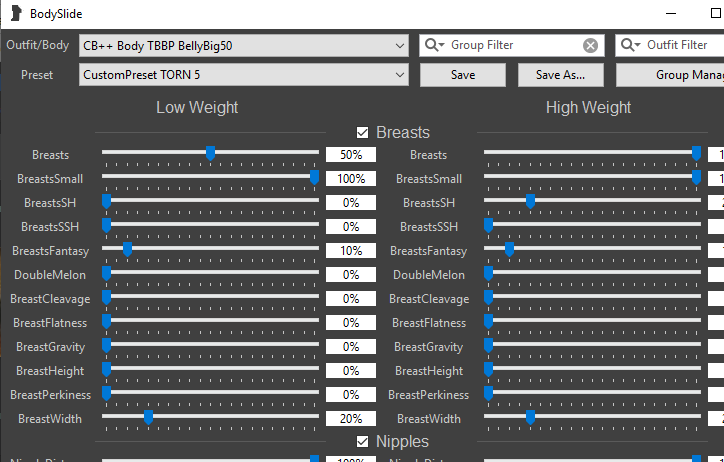Click the Save preset button
The width and height of the screenshot is (724, 462).
463,74
